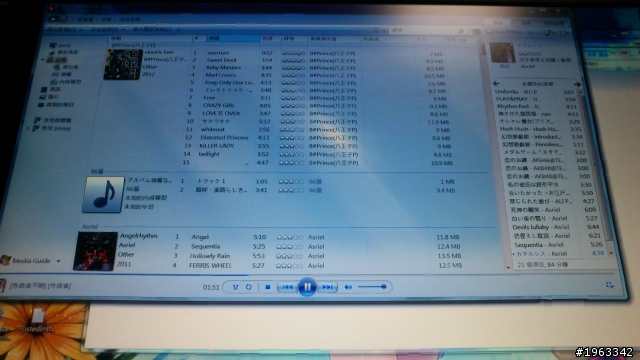Image resolution: width=640 pixels, height=360 pixels.
Task: Select the track 'LOVE IS OVER'
Action: pos(221,113)
